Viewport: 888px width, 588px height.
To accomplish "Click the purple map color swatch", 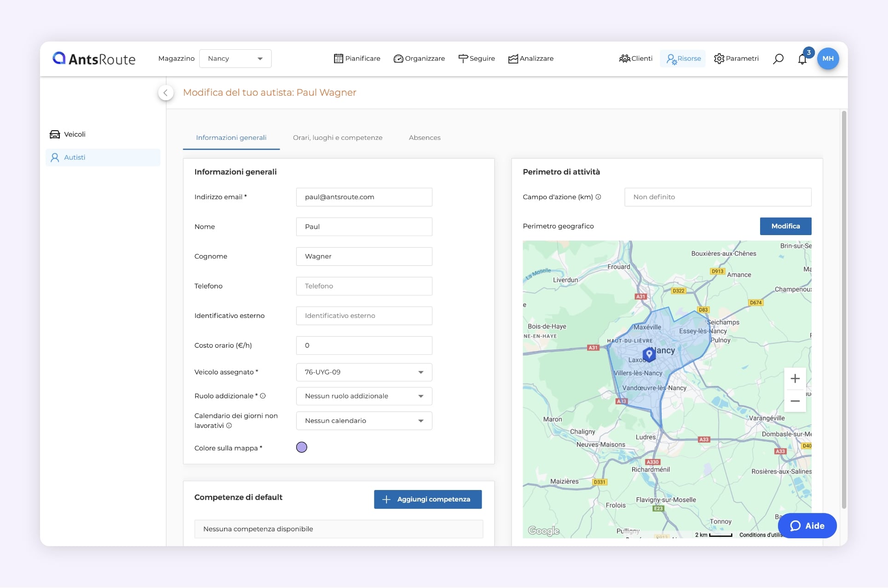I will pos(301,447).
